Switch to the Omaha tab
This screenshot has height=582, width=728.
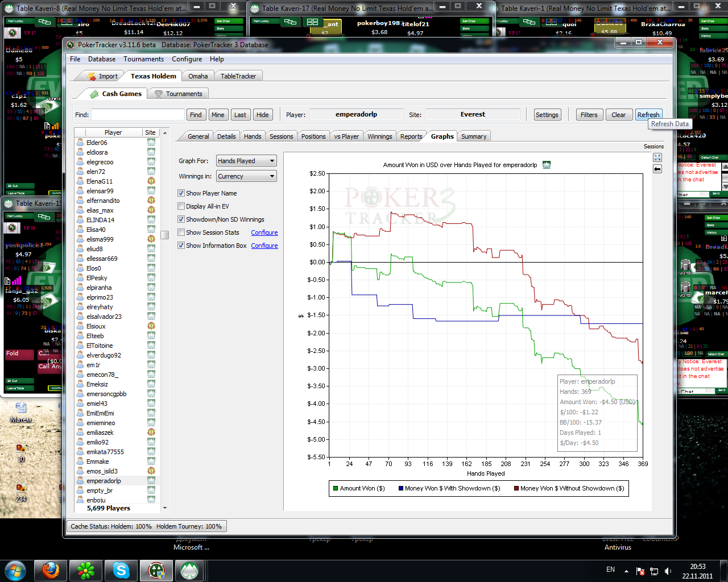198,76
